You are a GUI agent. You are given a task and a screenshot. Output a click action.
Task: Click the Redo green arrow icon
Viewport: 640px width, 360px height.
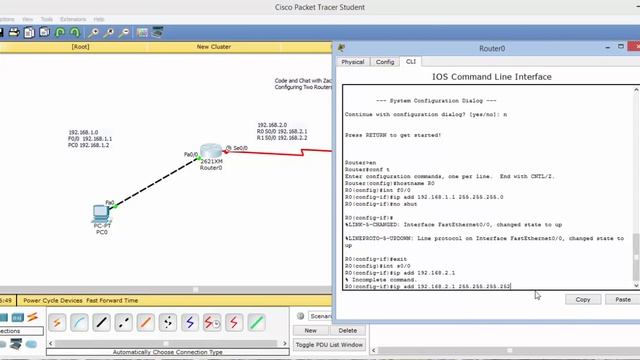[75, 32]
